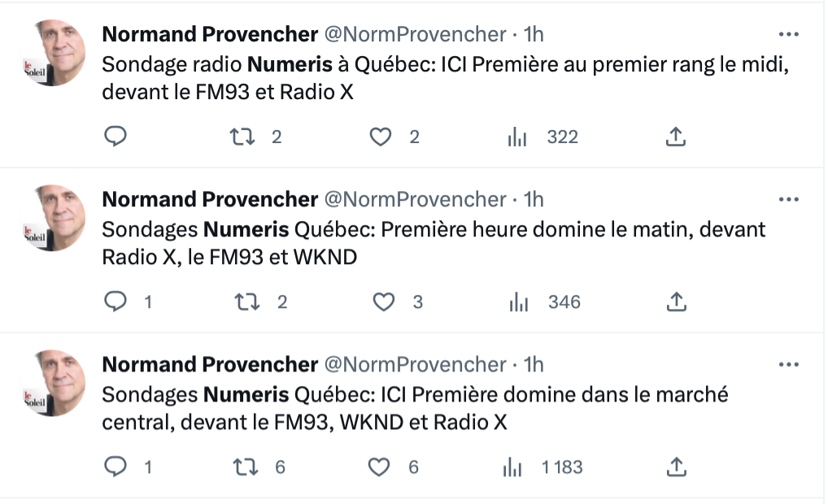Share the Première heure matin tweet
The image size is (828, 504).
coord(677,302)
